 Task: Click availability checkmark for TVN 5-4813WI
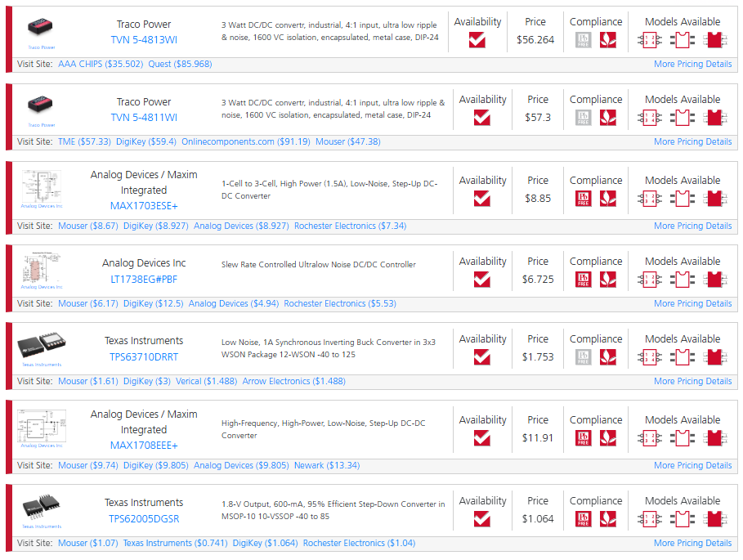477,40
